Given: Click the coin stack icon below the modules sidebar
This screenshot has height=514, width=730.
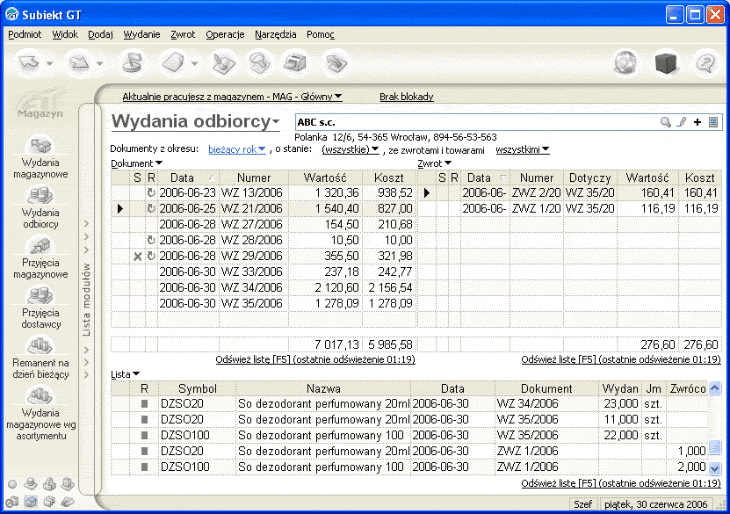Looking at the screenshot, I should 31,484.
